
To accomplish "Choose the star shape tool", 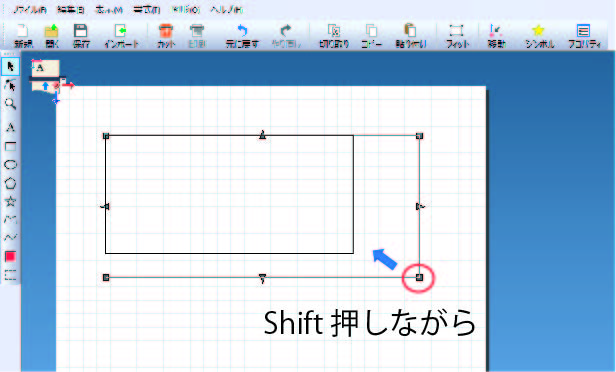I will [10, 202].
